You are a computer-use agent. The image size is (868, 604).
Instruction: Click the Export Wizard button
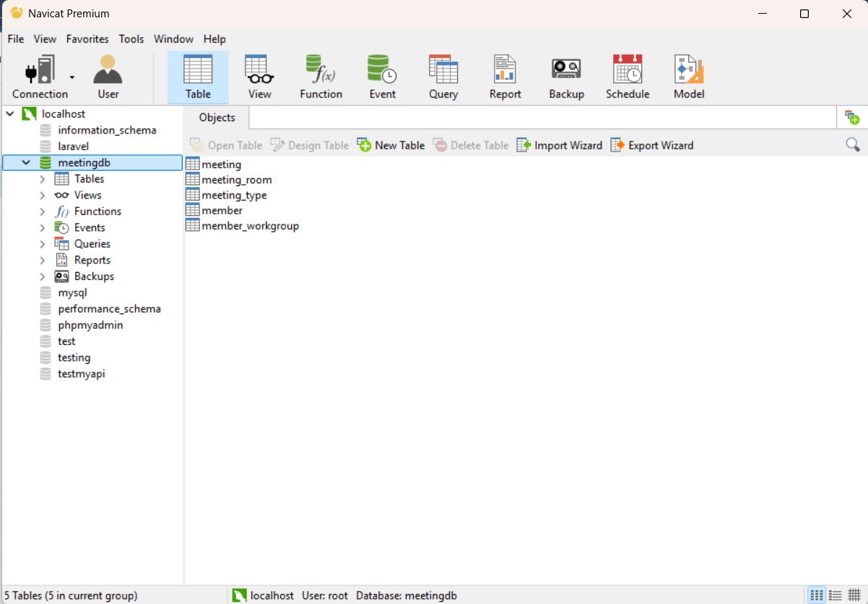click(x=651, y=145)
